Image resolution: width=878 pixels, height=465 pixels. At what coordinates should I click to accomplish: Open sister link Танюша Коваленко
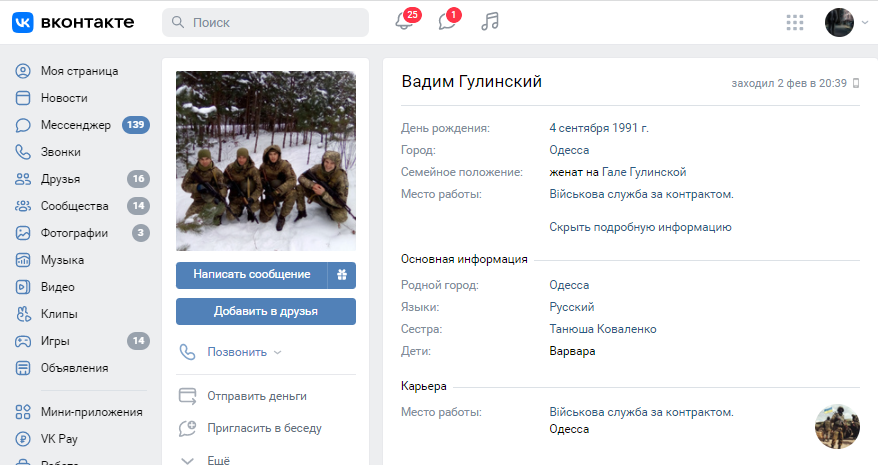point(603,329)
